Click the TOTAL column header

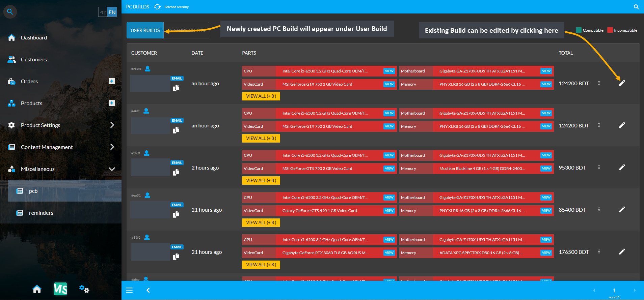(x=566, y=53)
